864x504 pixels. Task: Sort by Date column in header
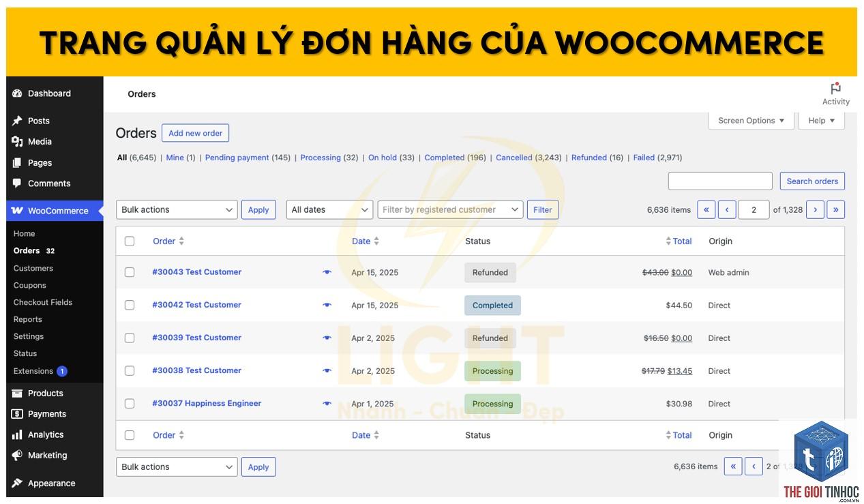(366, 241)
